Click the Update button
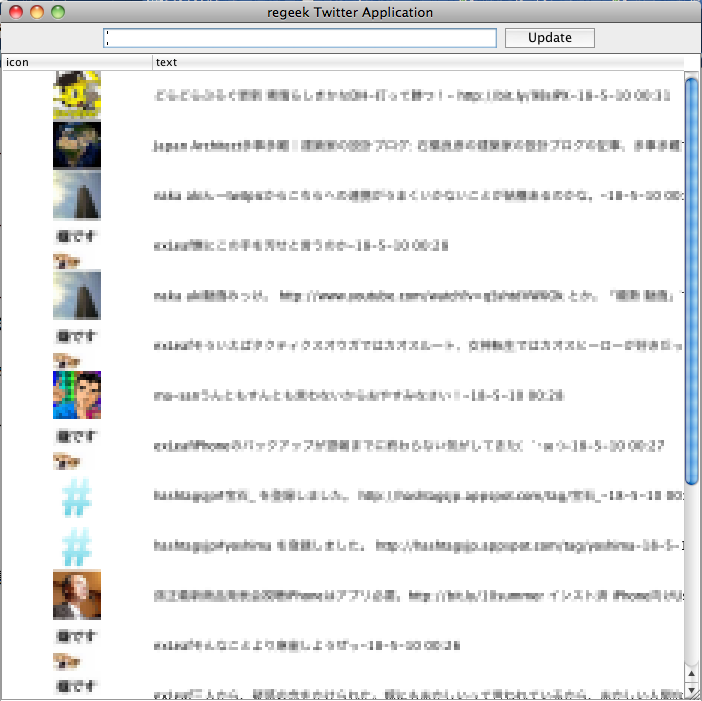Viewport: 702px width, 701px height. [x=549, y=38]
